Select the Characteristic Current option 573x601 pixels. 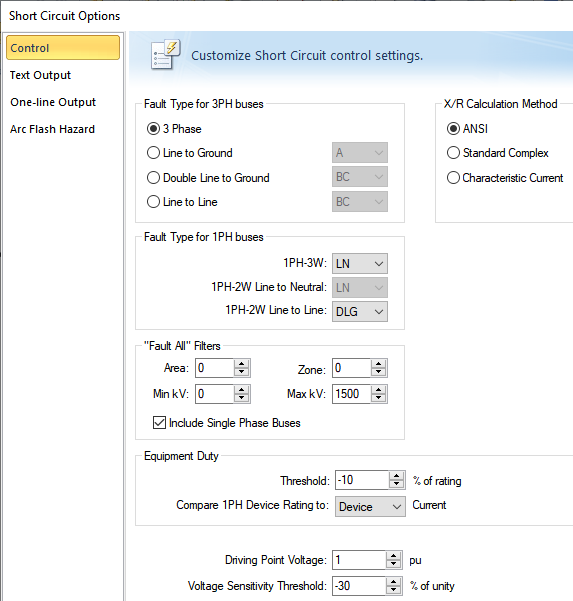(505, 178)
